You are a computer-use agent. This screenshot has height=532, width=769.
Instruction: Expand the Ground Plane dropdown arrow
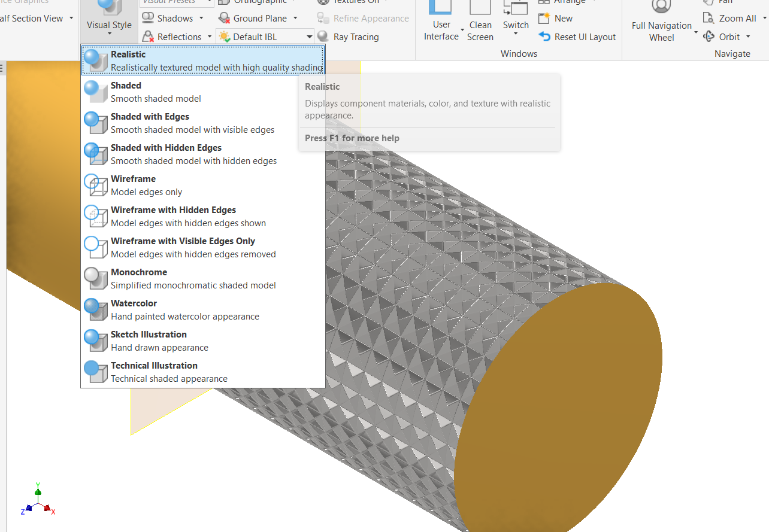tap(295, 19)
